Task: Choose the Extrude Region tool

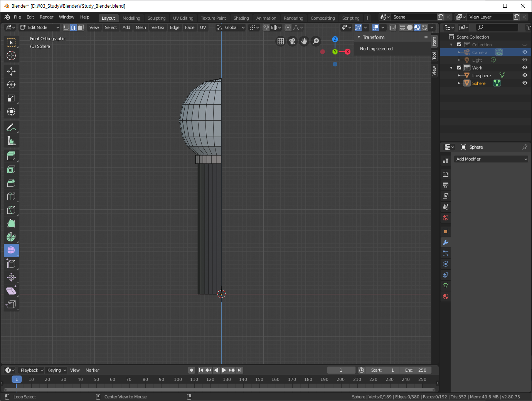Action: [11, 156]
